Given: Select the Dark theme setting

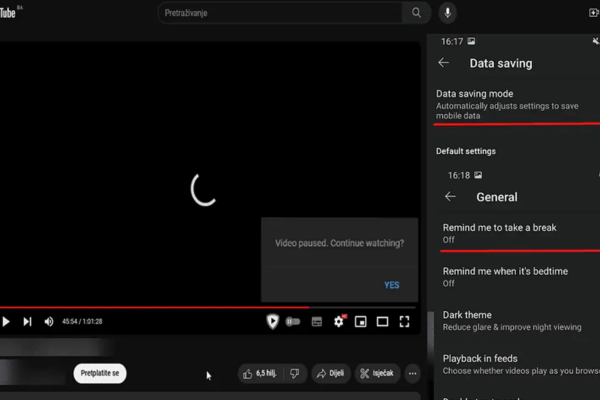Looking at the screenshot, I should point(520,320).
